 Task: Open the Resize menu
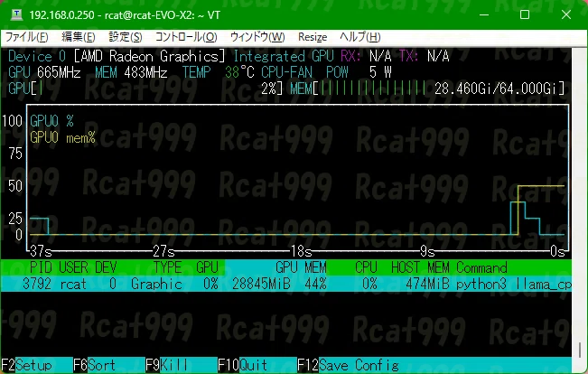[313, 37]
